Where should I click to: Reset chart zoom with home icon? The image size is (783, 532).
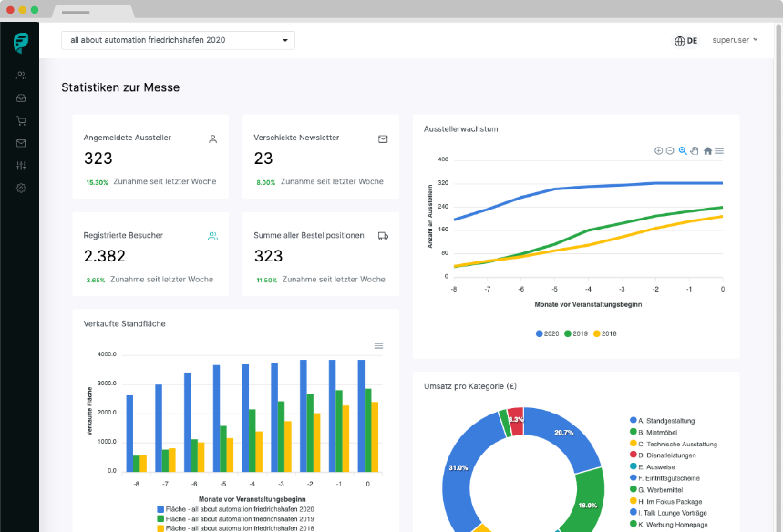tap(707, 150)
